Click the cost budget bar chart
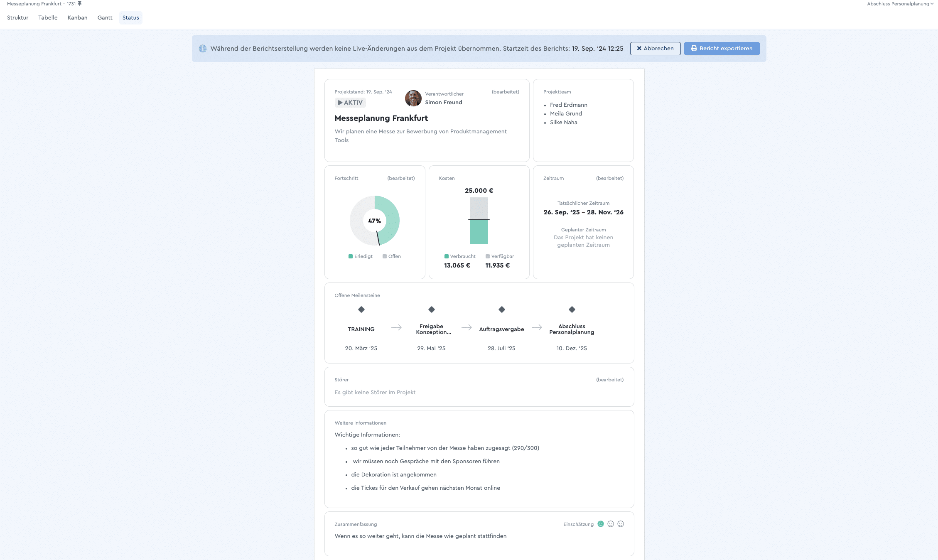The image size is (938, 560). [x=479, y=220]
